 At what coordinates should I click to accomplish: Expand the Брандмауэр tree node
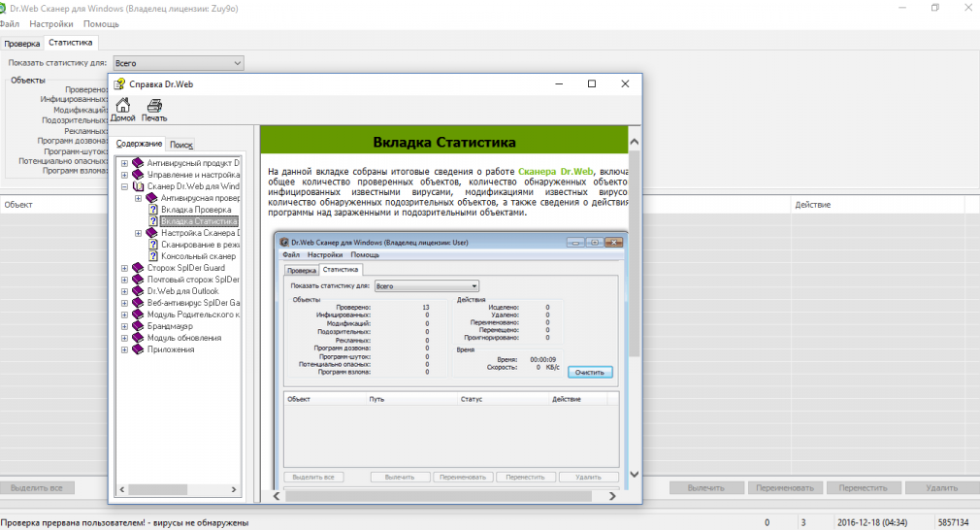(124, 326)
